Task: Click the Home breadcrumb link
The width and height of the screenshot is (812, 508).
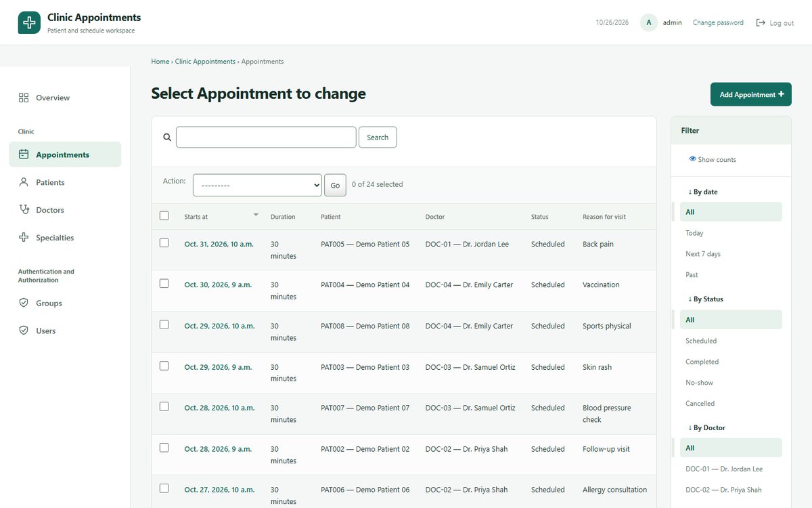Action: point(160,61)
